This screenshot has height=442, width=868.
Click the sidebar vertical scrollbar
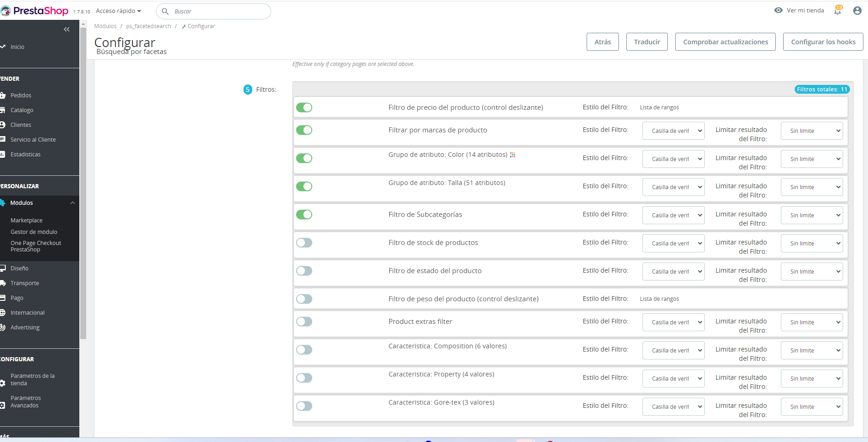83,183
